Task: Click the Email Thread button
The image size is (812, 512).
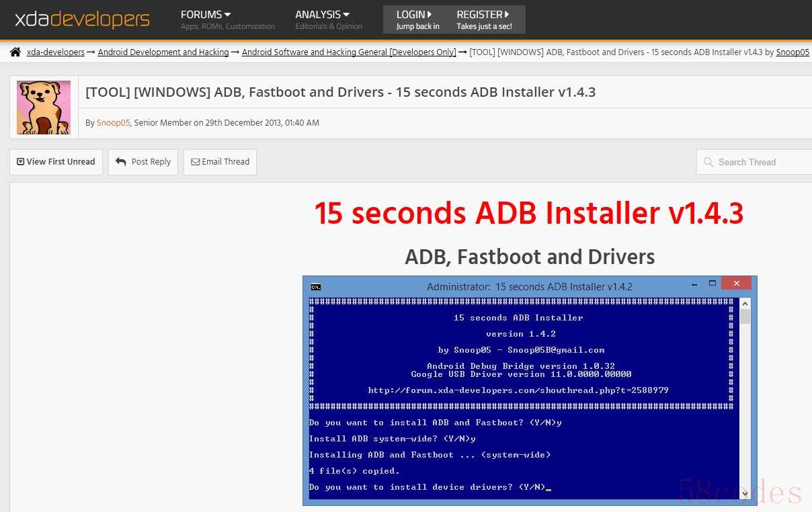Action: (220, 162)
